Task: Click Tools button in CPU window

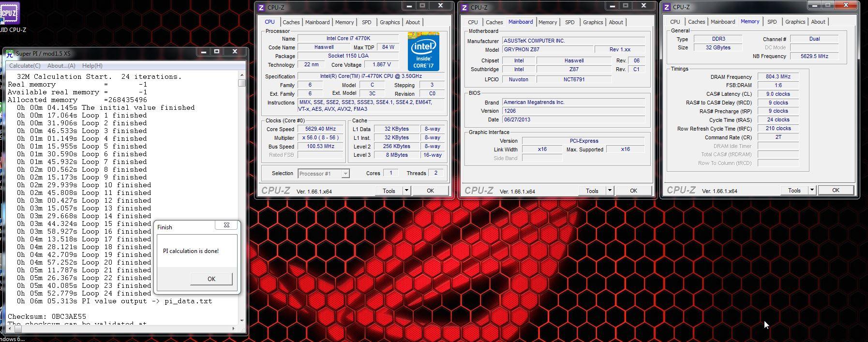Action: [x=389, y=191]
